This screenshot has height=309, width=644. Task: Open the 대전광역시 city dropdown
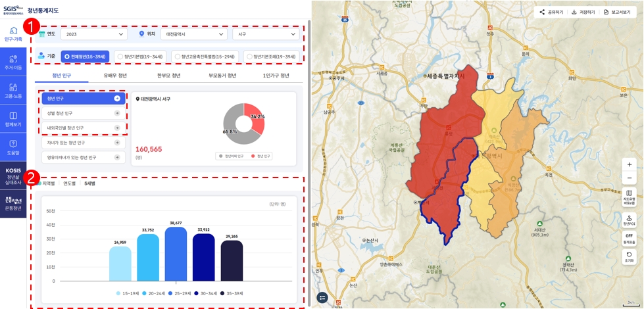193,34
